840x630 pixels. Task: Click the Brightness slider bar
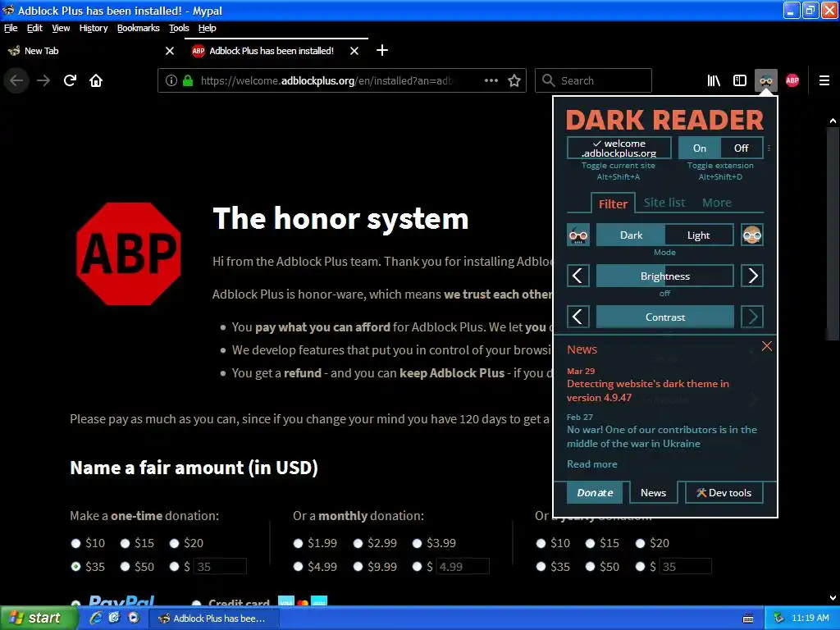[664, 276]
